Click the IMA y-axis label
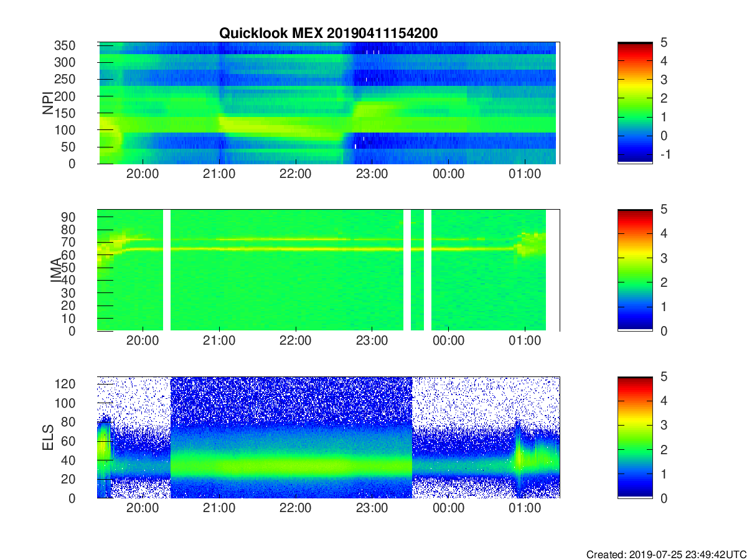This screenshot has height=560, width=747. (56, 270)
